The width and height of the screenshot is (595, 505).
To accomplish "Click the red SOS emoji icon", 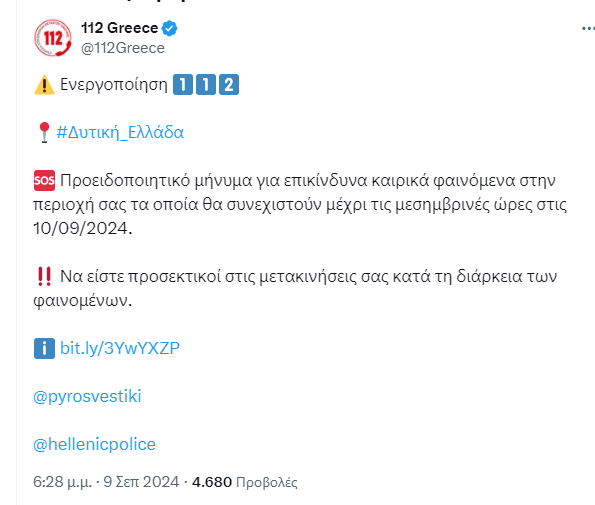I will click(x=44, y=181).
